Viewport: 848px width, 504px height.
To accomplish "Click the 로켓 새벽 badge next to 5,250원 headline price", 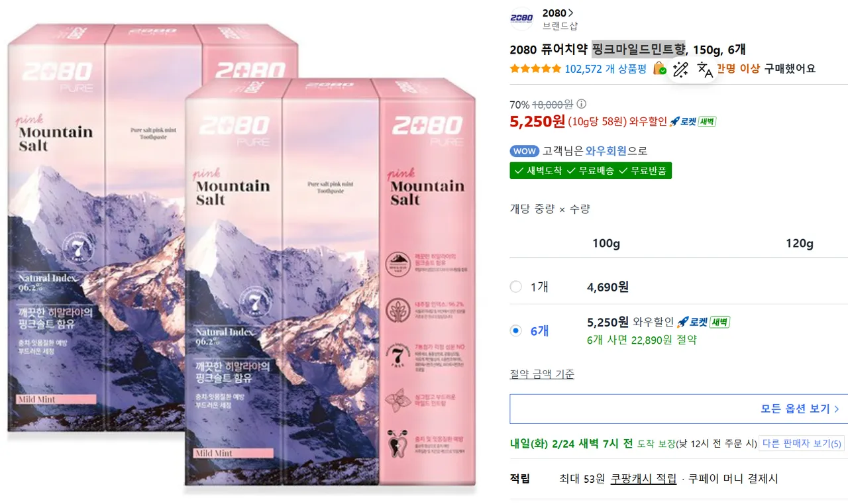I will tap(693, 121).
